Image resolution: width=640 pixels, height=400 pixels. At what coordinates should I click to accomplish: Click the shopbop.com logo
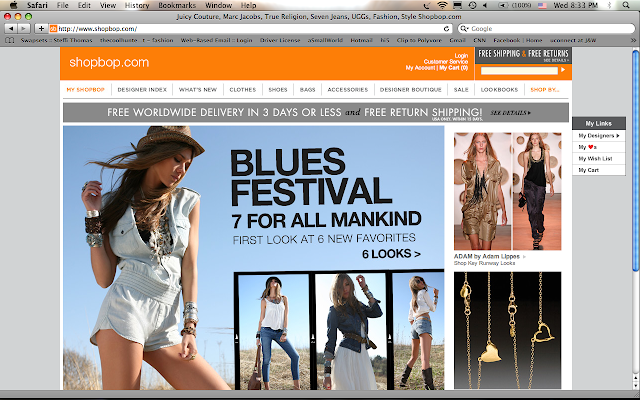point(109,62)
